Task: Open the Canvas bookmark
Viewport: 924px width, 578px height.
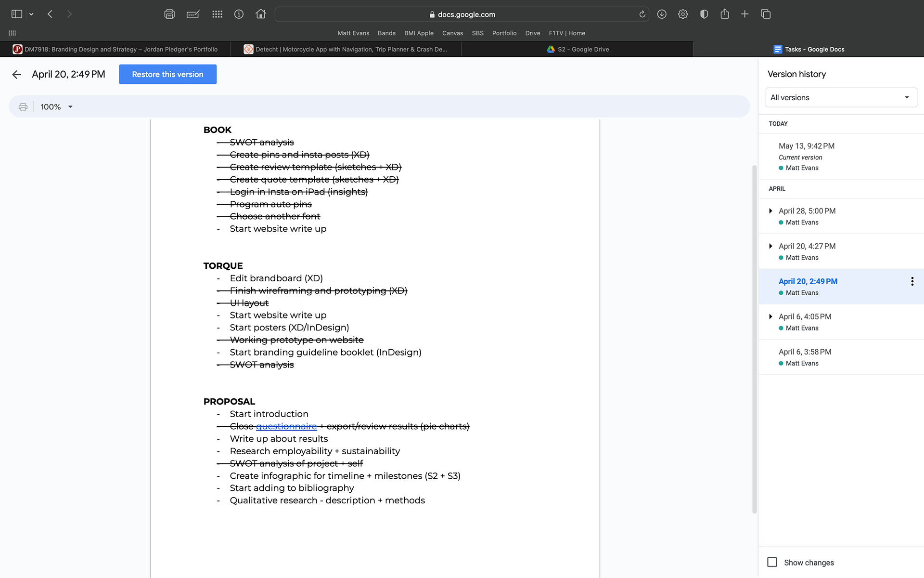Action: coord(452,33)
